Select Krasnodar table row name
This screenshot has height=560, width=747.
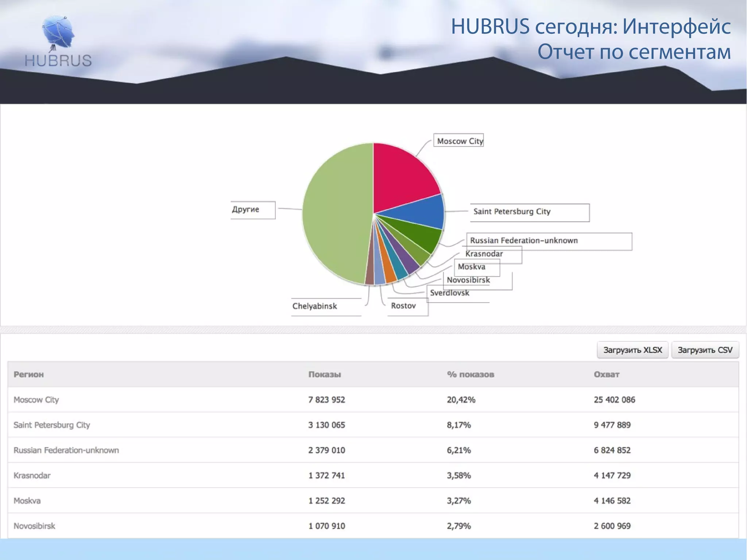[32, 475]
